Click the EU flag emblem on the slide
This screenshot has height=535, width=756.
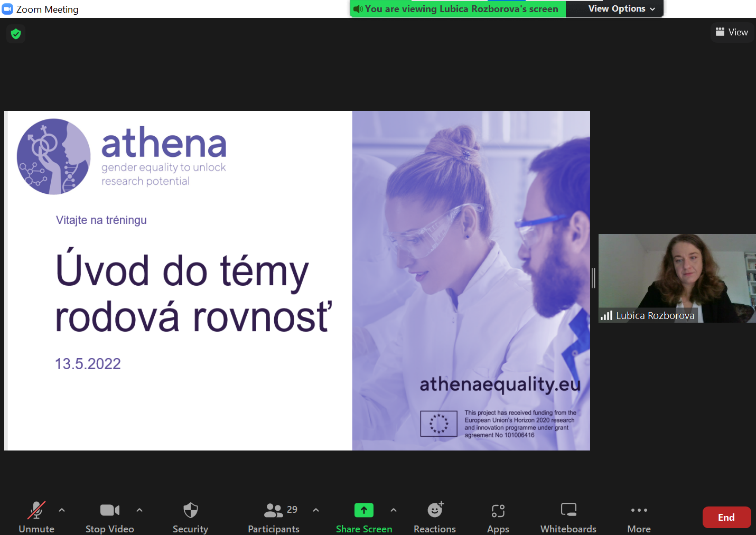coord(438,424)
